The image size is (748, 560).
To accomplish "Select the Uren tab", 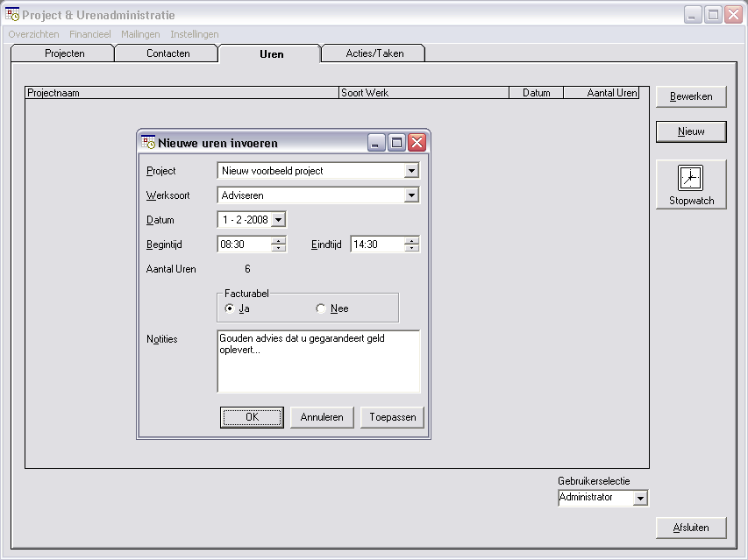I will click(271, 53).
